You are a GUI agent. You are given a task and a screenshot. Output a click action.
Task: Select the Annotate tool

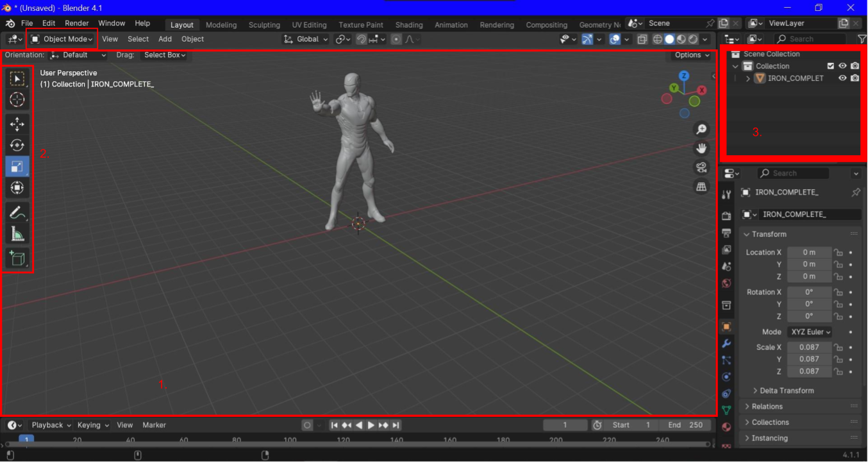pyautogui.click(x=17, y=212)
